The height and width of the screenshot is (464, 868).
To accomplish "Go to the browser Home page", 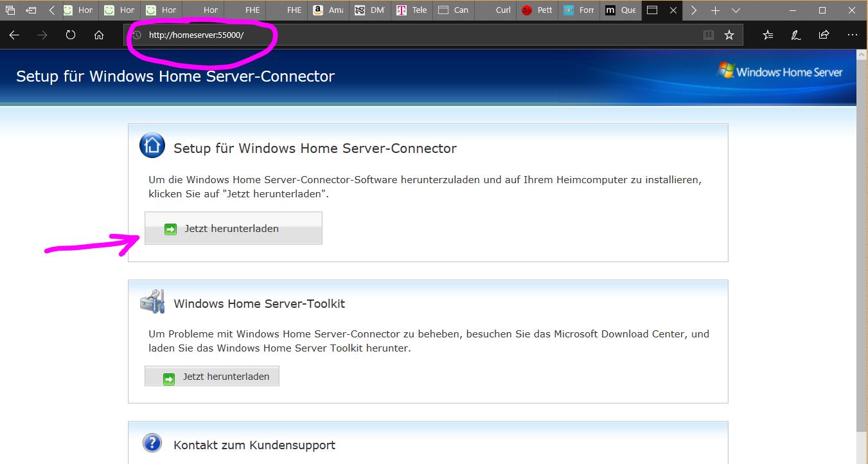I will coord(99,35).
